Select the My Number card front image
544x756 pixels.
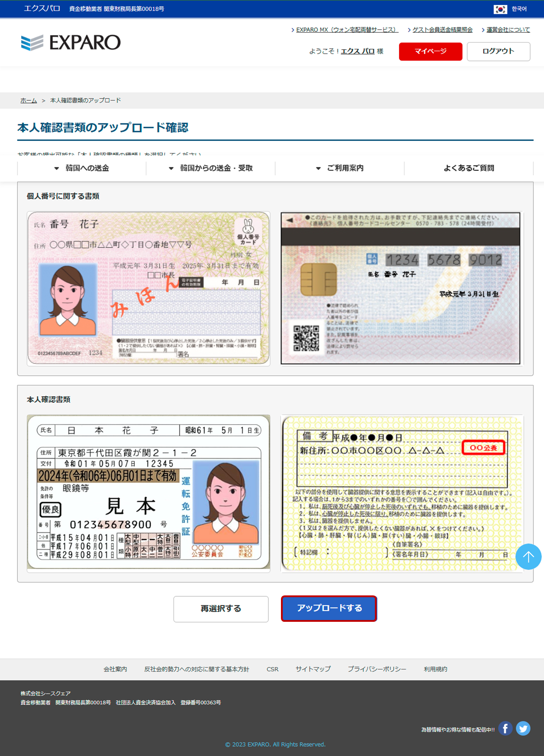tap(149, 289)
